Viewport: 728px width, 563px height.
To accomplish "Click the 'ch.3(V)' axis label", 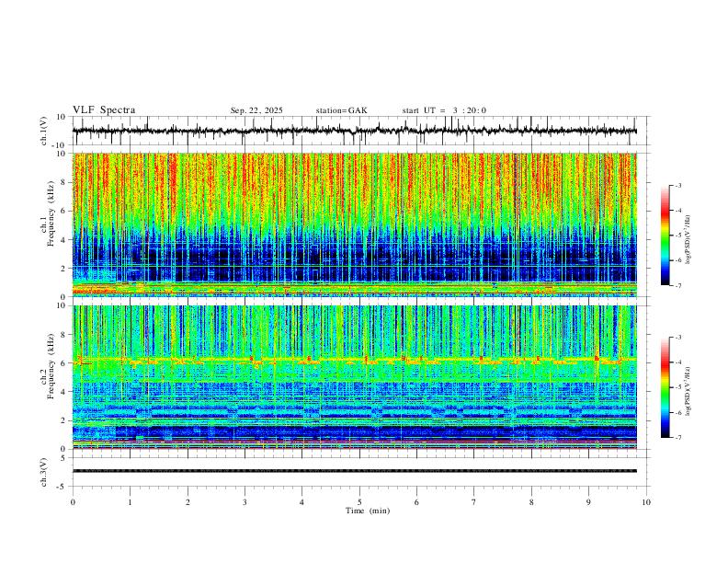I will coord(44,473).
